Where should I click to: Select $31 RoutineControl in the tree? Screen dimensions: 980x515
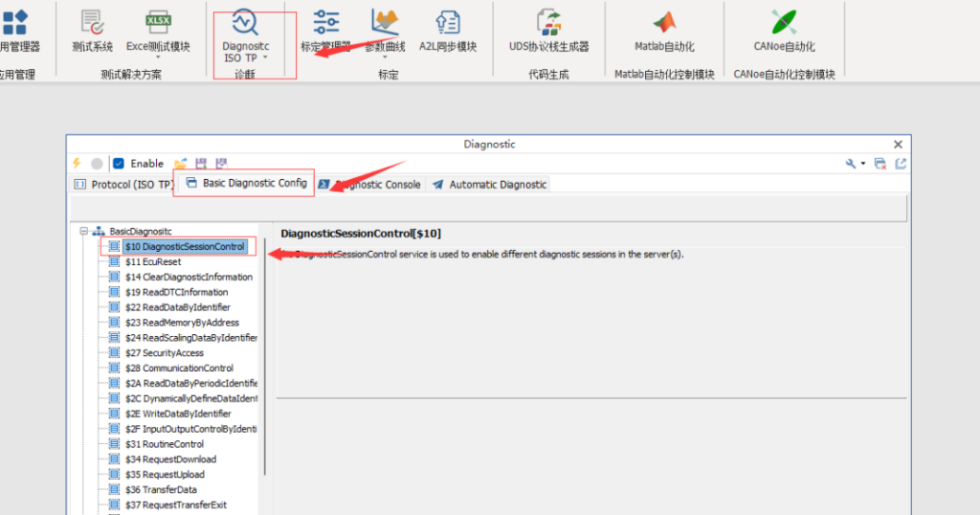[164, 444]
